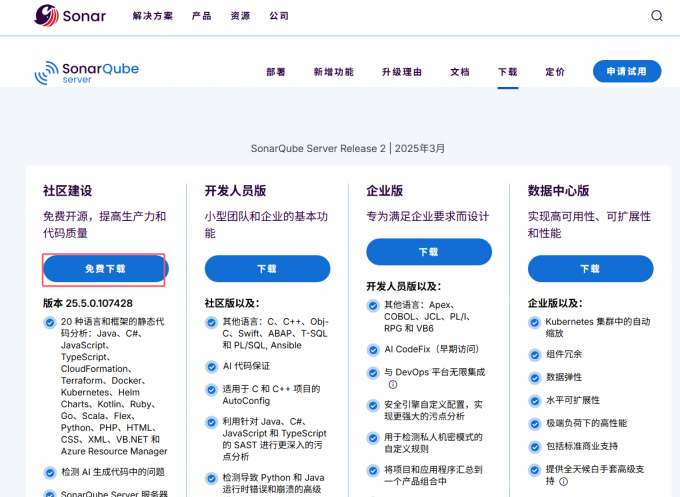Screen dimensions: 680x497
Task: Go to the 新增功能 tab
Action: [333, 72]
